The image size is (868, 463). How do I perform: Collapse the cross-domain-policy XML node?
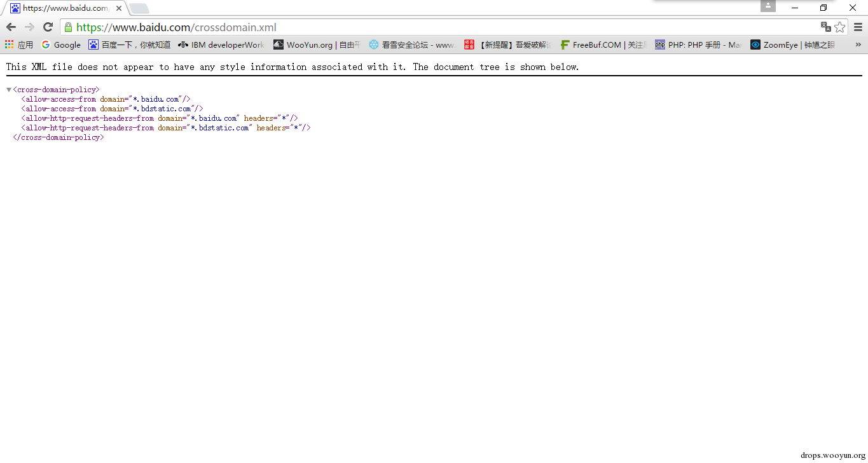coord(9,90)
